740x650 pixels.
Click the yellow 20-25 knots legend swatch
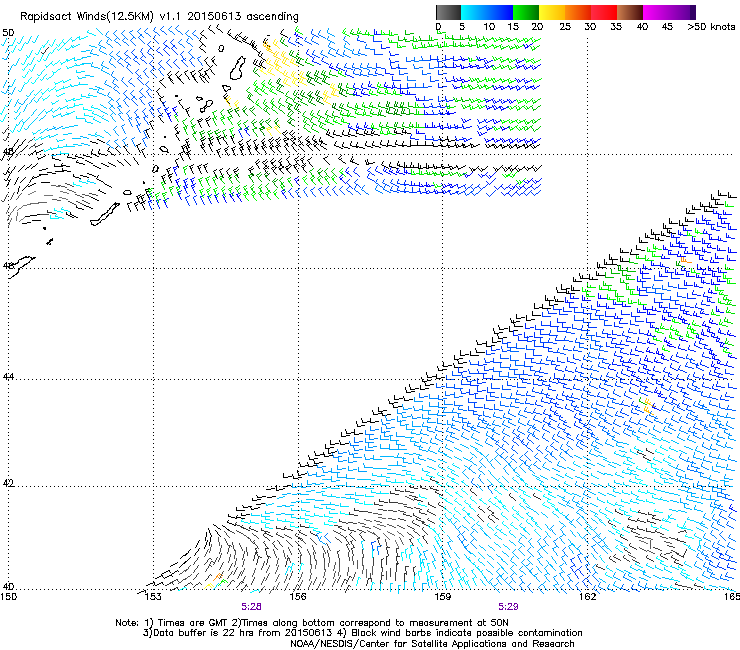(552, 12)
